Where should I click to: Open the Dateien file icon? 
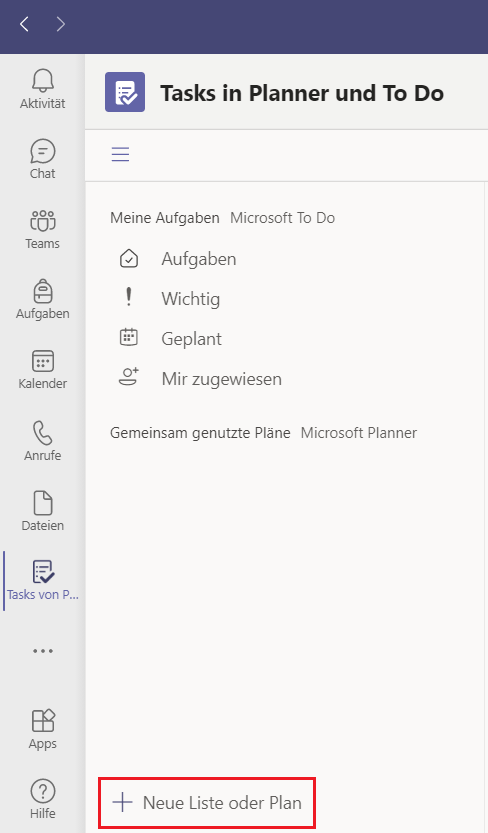pos(42,503)
